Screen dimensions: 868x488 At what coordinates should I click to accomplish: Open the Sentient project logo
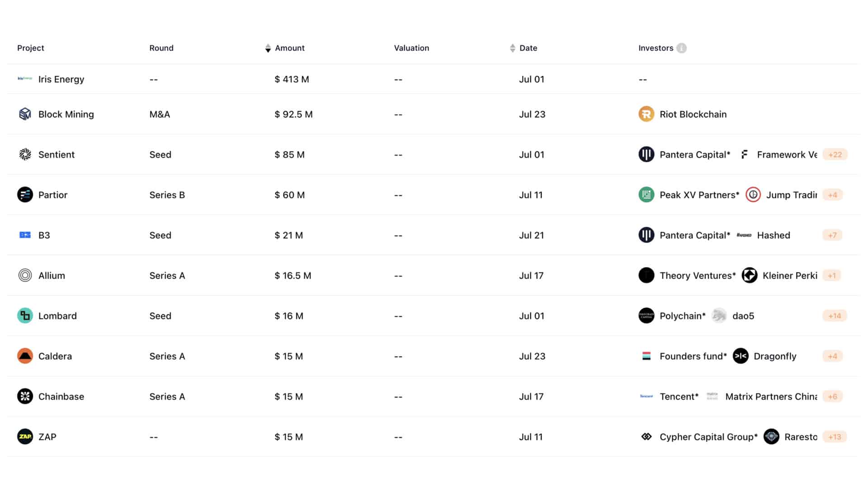pos(25,155)
